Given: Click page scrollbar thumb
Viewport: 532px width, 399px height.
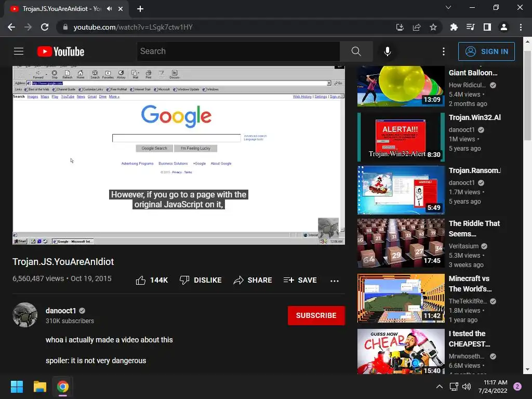Looking at the screenshot, I should pos(527,95).
